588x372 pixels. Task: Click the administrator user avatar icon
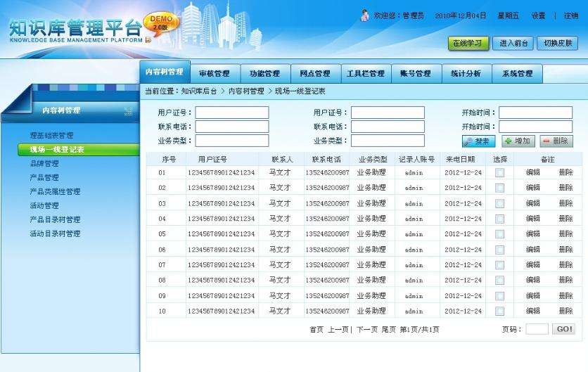pyautogui.click(x=364, y=15)
